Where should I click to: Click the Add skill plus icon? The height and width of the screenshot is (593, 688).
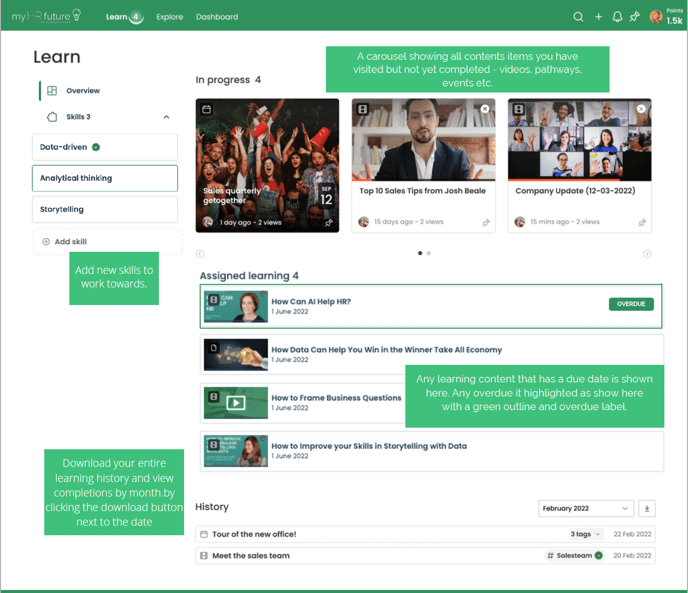46,241
